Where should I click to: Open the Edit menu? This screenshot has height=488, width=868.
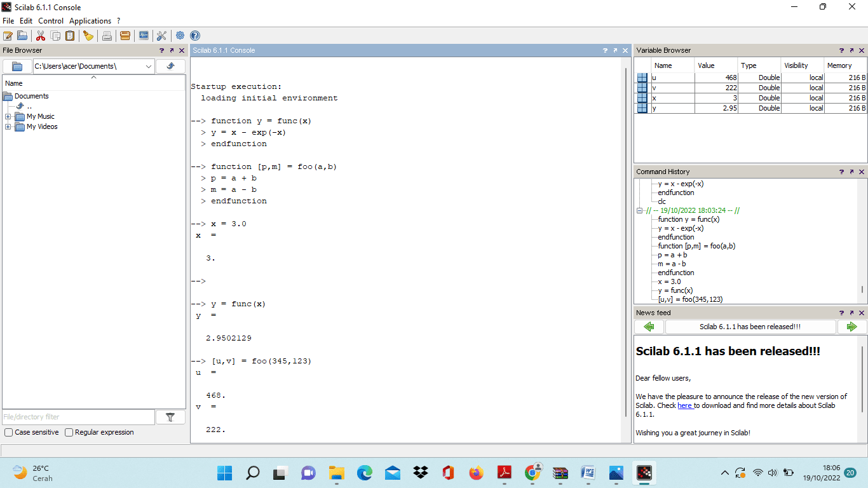click(x=26, y=21)
